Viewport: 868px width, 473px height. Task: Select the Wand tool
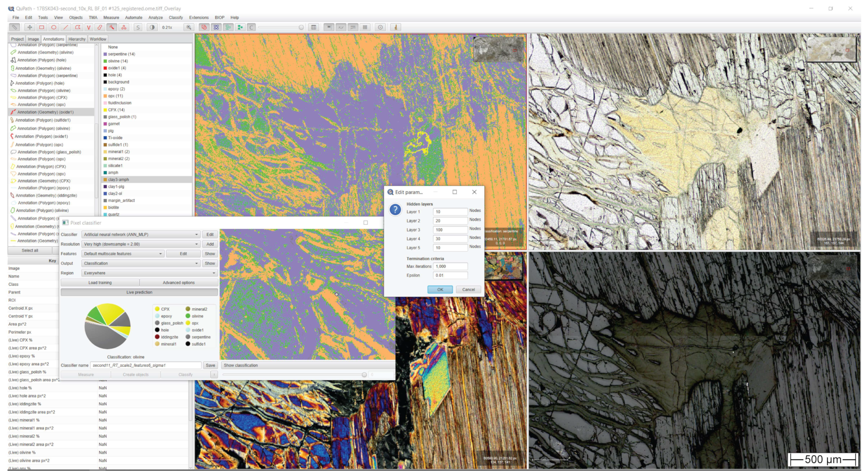point(112,27)
